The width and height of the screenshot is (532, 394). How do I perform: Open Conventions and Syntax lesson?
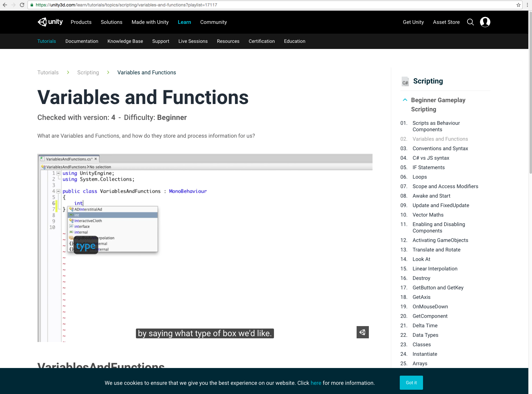(x=440, y=148)
